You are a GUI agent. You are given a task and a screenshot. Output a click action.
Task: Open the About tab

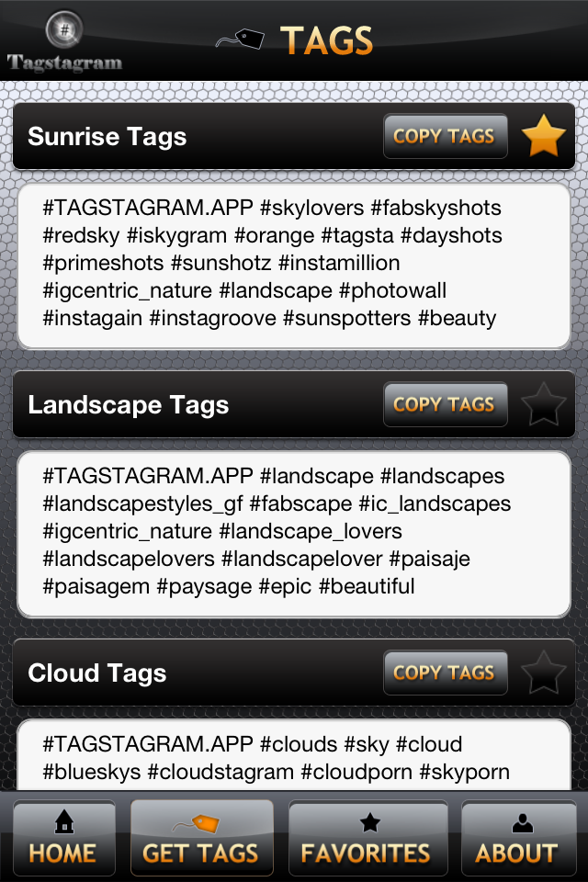(516, 838)
